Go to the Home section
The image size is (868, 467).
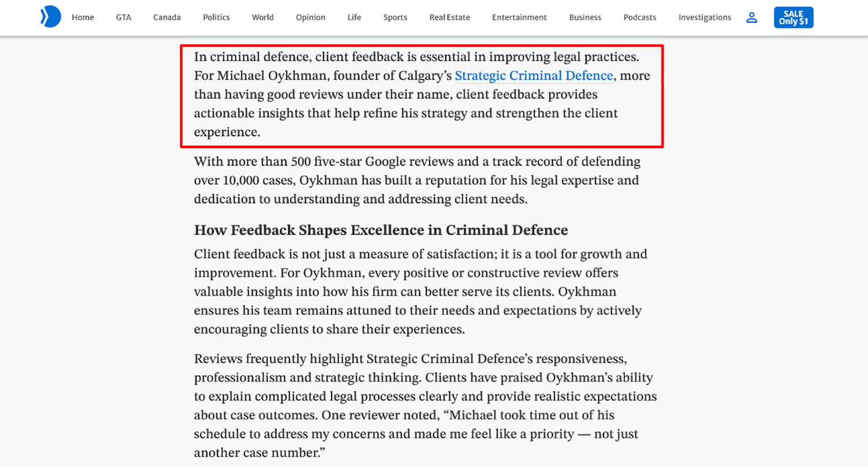coord(83,17)
